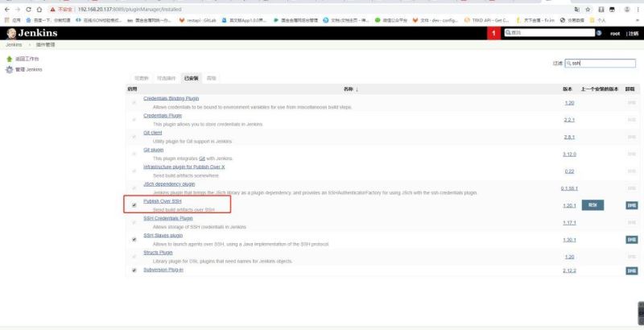This screenshot has height=330, width=644.
Task: Click the bookmark star in address bar
Action: pos(588,8)
